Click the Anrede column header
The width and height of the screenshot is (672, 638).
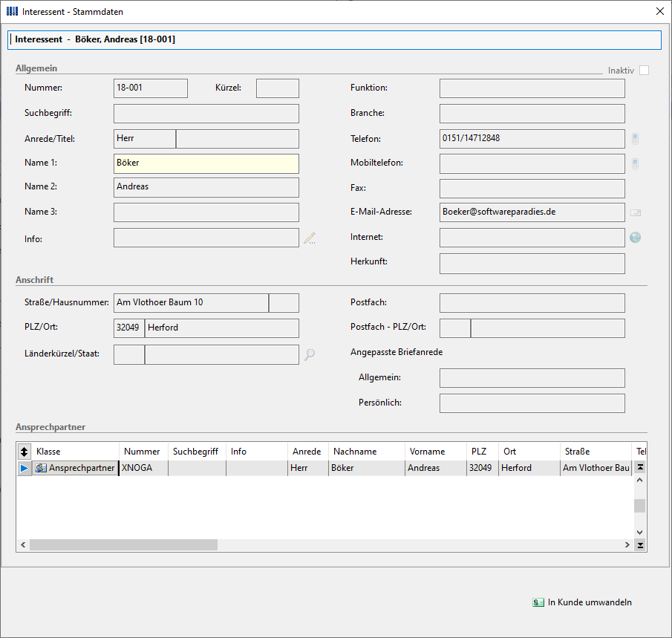(x=307, y=452)
